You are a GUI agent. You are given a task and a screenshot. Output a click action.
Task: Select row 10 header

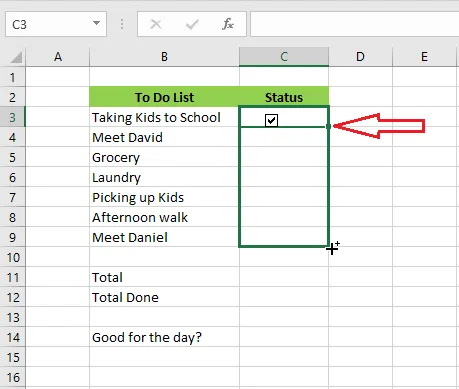click(13, 257)
